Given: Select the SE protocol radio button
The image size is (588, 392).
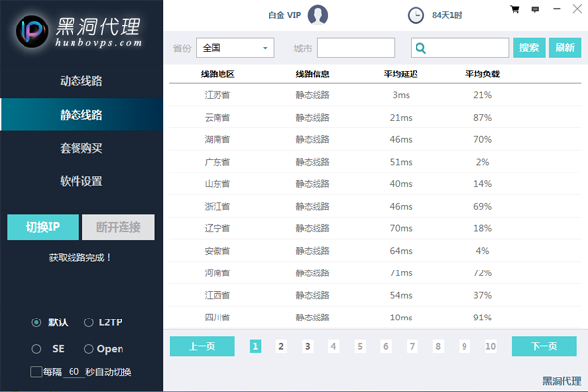Looking at the screenshot, I should point(36,349).
